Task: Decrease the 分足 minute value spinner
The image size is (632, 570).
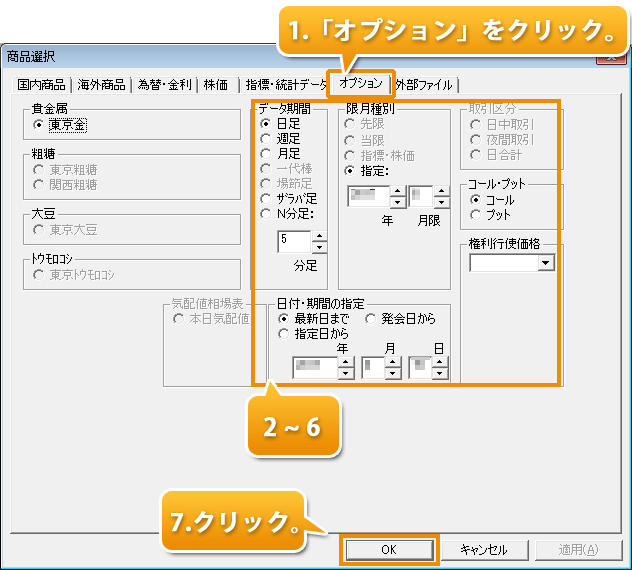Action: click(x=319, y=247)
